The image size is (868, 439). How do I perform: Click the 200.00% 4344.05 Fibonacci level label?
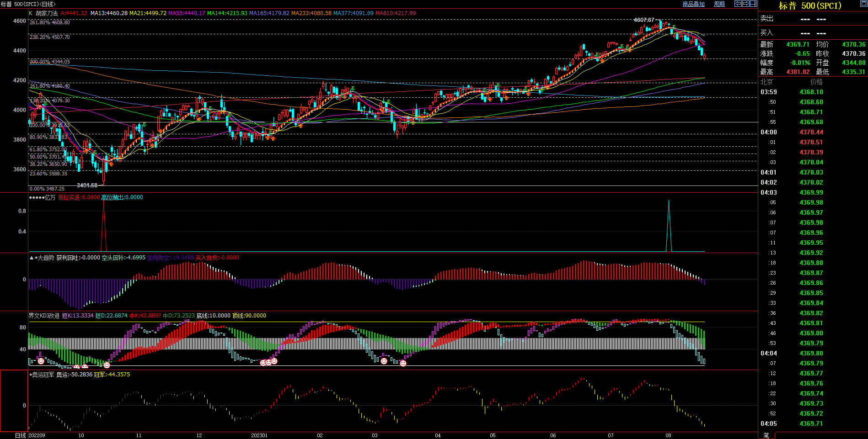(50, 62)
